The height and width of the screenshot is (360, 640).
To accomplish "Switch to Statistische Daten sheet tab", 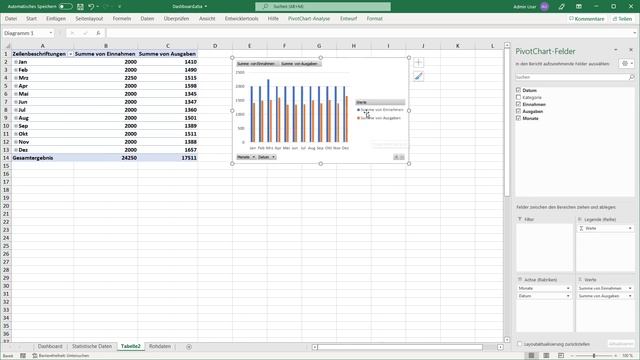I will coord(92,347).
